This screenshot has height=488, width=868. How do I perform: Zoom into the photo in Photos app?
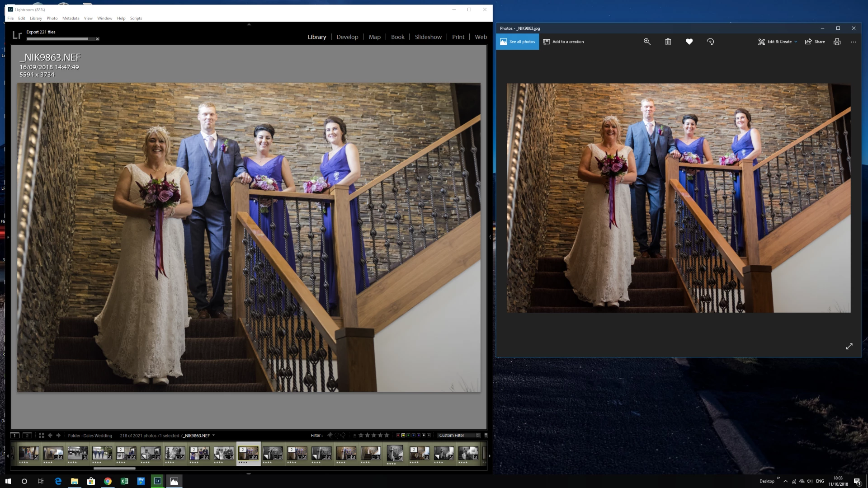pyautogui.click(x=647, y=42)
